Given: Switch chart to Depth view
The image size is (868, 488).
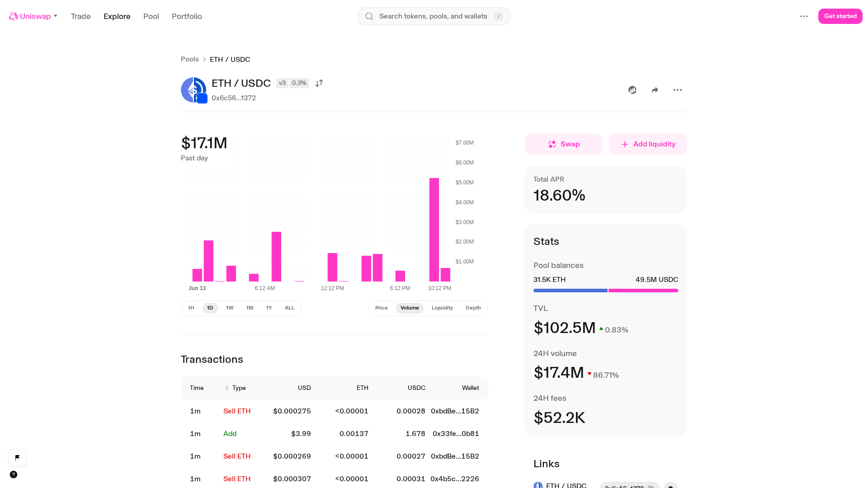Looking at the screenshot, I should pyautogui.click(x=473, y=308).
